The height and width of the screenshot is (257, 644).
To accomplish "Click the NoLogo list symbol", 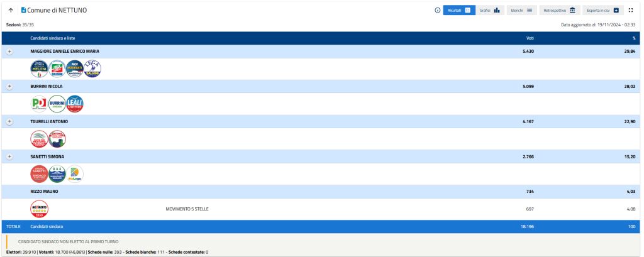I will pos(75,173).
